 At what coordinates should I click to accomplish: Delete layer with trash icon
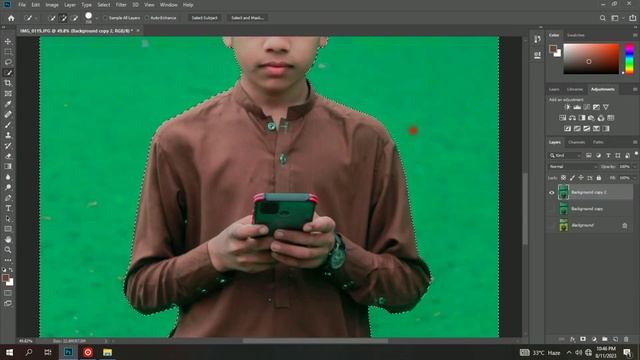(626, 339)
